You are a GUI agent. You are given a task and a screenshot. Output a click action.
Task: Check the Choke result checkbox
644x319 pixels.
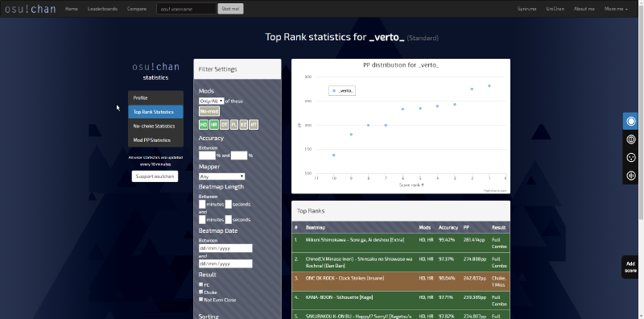click(200, 292)
